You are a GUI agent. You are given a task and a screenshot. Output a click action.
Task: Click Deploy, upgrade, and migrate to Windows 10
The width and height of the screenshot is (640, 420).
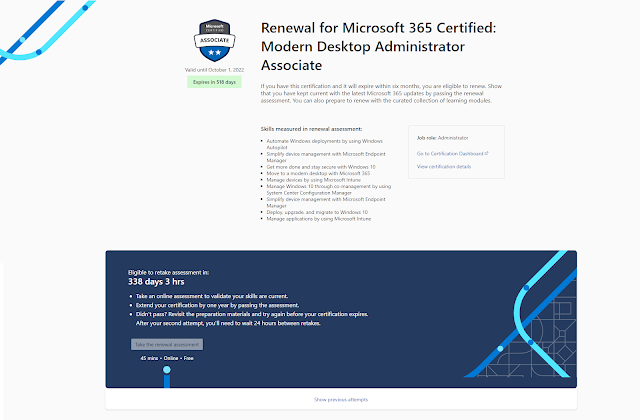317,212
